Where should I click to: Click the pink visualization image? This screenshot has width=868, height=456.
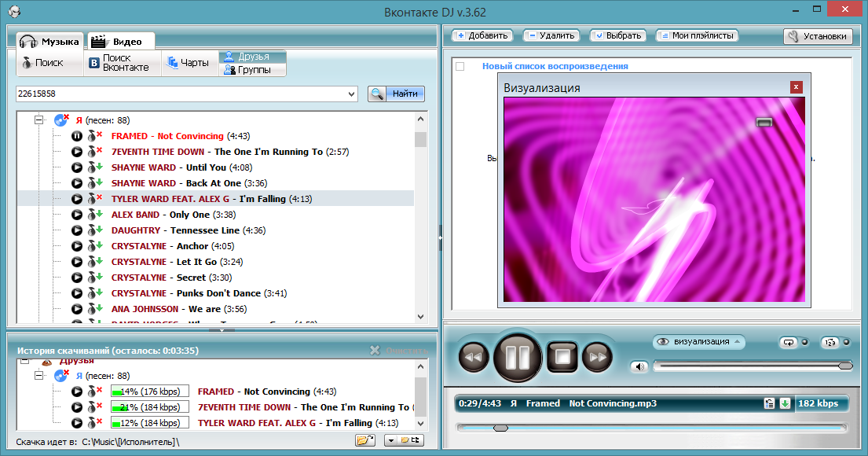point(654,200)
